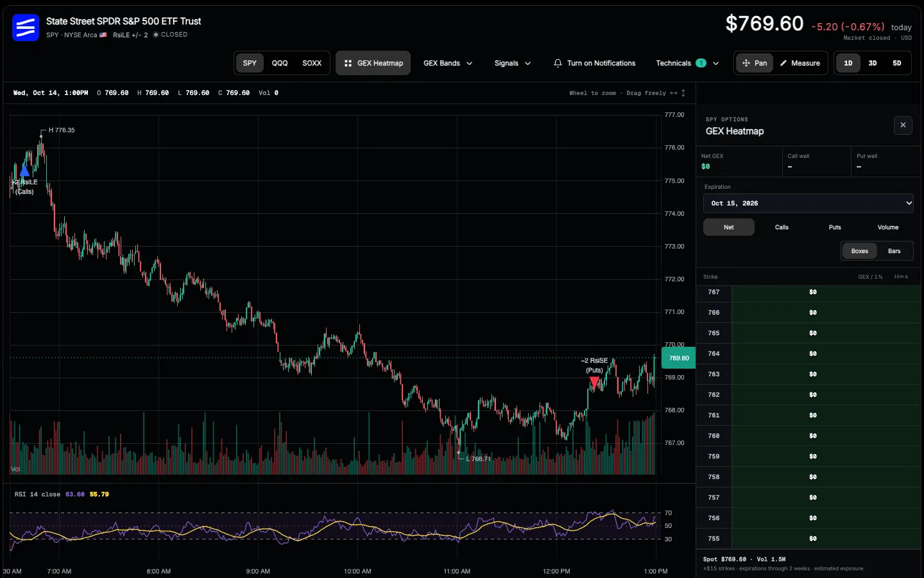This screenshot has width=924, height=578.
Task: Click the strike 760 heatmap row
Action: (x=810, y=436)
